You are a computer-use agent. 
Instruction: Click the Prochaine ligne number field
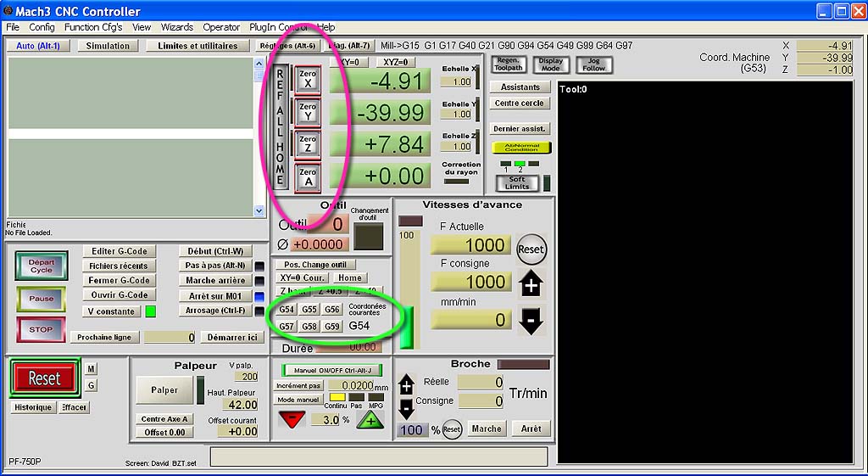coord(170,337)
